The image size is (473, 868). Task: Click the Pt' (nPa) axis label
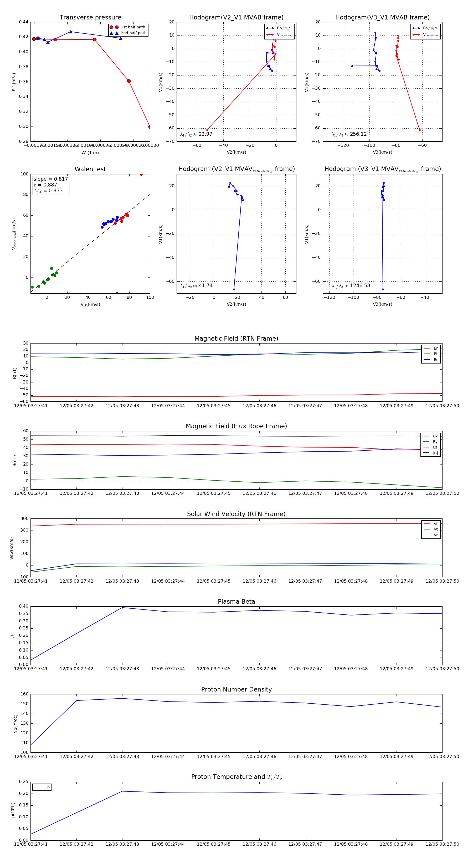point(14,82)
